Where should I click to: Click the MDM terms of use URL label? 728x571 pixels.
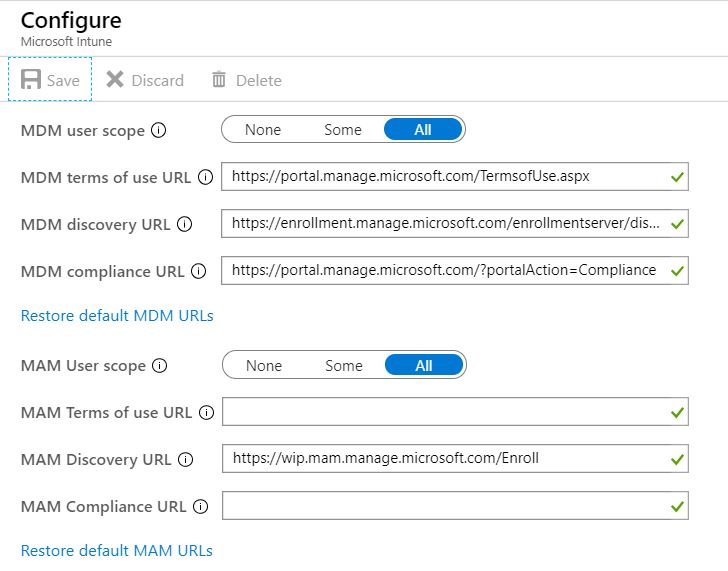point(106,177)
